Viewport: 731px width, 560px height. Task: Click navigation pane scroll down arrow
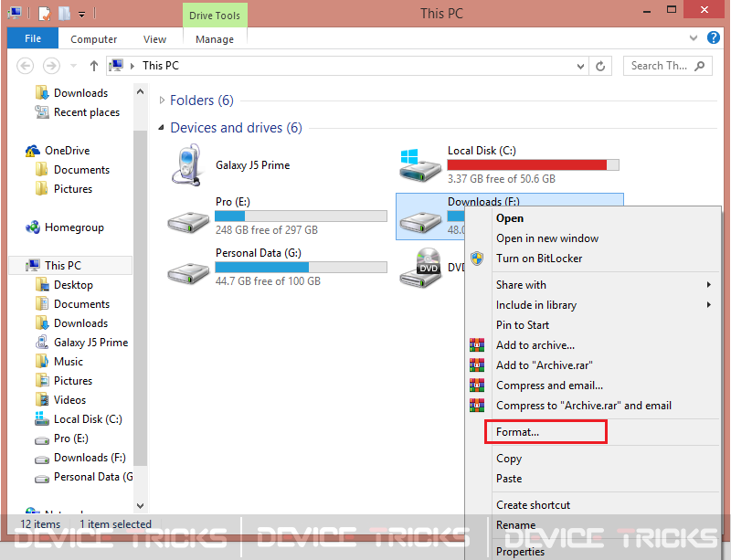click(140, 505)
